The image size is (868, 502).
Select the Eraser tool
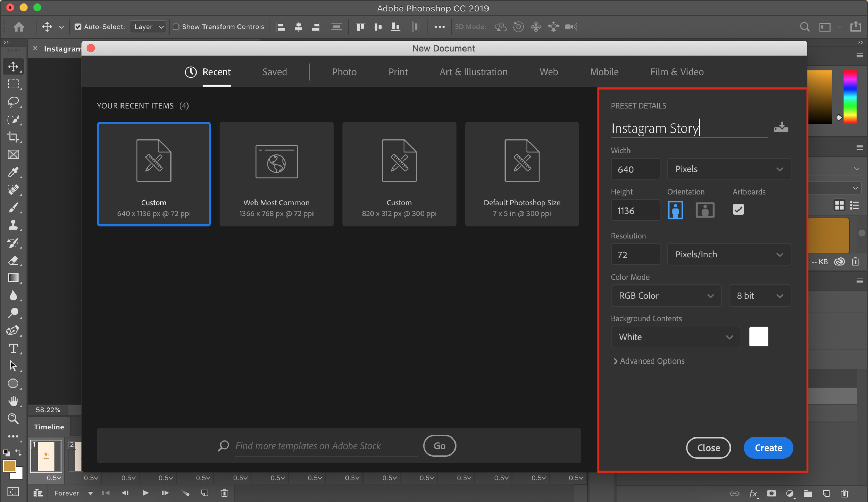[13, 260]
